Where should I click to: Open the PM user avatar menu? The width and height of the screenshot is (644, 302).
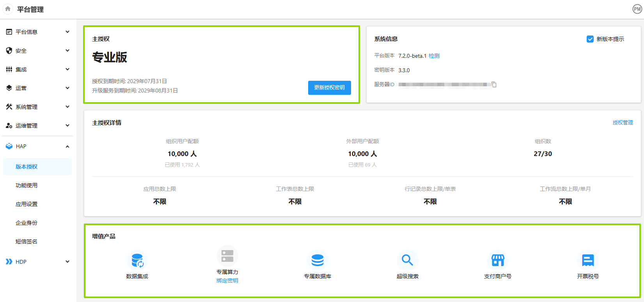(x=637, y=9)
